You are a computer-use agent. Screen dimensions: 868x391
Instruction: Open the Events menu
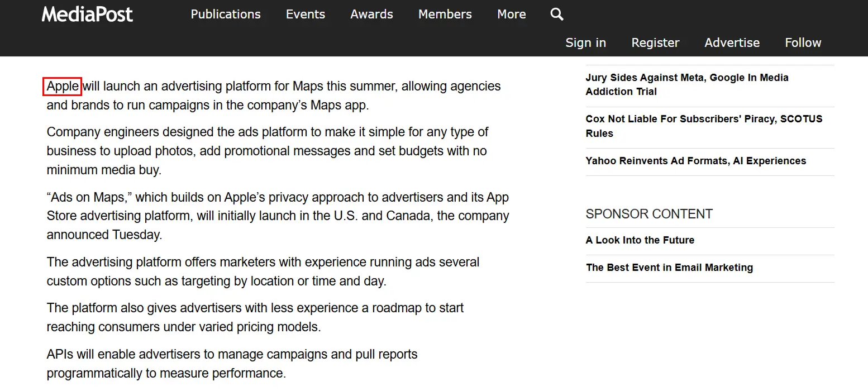click(x=305, y=14)
